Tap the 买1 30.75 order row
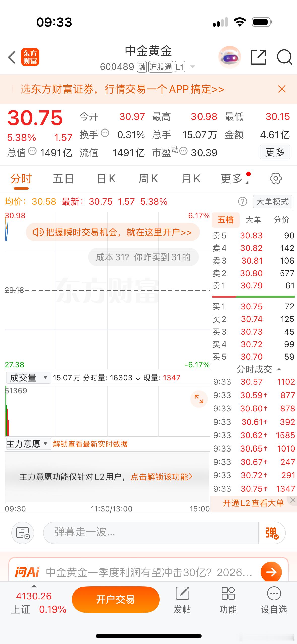The width and height of the screenshot is (297, 644). [253, 306]
